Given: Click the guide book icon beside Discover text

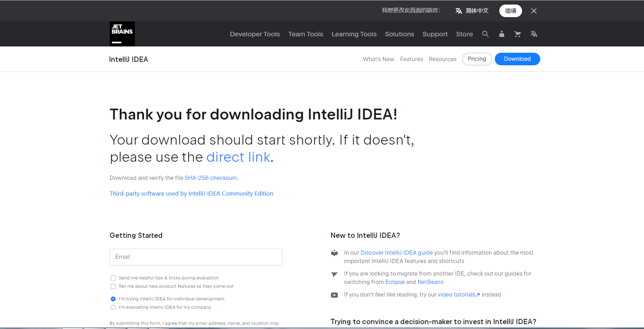Looking at the screenshot, I should point(334,253).
